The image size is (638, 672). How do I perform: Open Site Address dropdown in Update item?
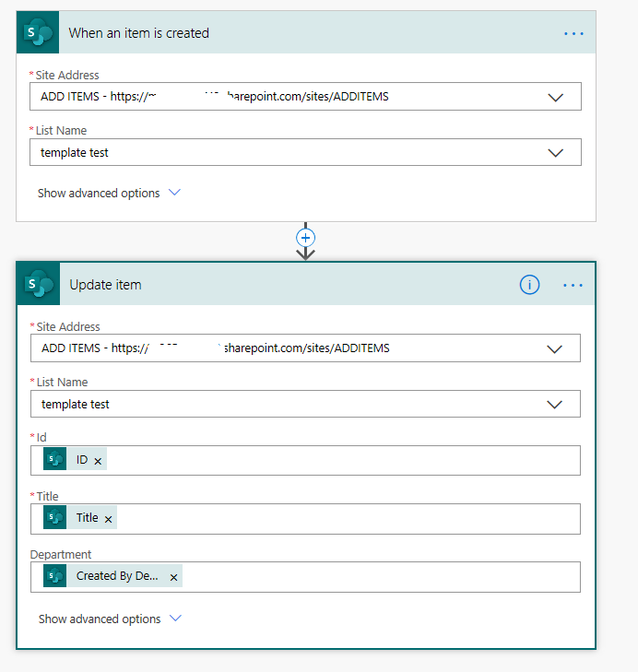click(x=555, y=348)
